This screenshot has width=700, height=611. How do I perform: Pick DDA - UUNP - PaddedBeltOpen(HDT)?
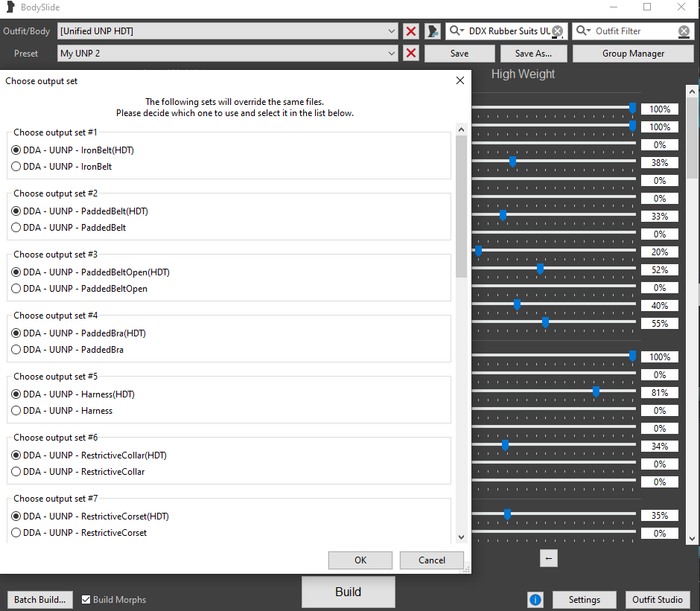click(16, 272)
